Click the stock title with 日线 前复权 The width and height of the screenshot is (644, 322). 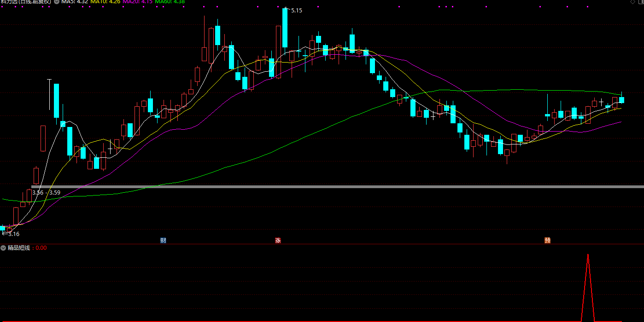click(x=26, y=2)
